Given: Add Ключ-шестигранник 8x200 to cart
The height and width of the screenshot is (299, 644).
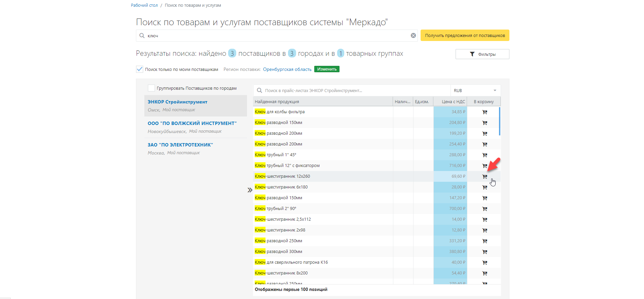Looking at the screenshot, I should click(485, 273).
